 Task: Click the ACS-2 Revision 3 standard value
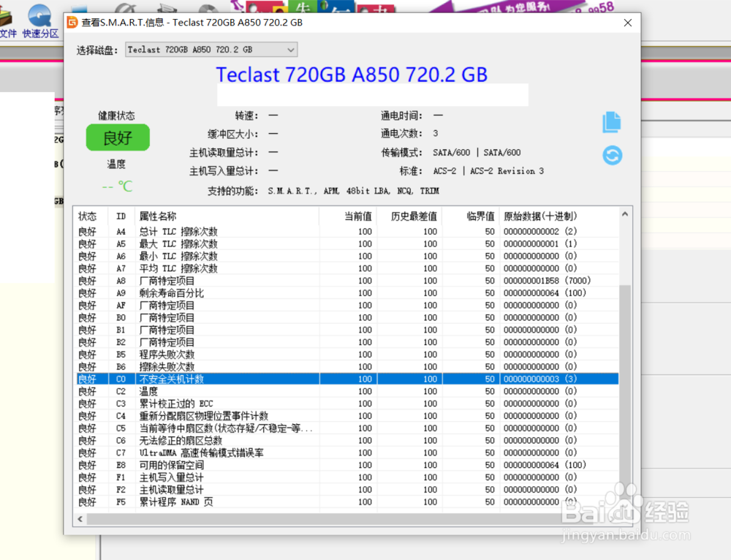[488, 171]
